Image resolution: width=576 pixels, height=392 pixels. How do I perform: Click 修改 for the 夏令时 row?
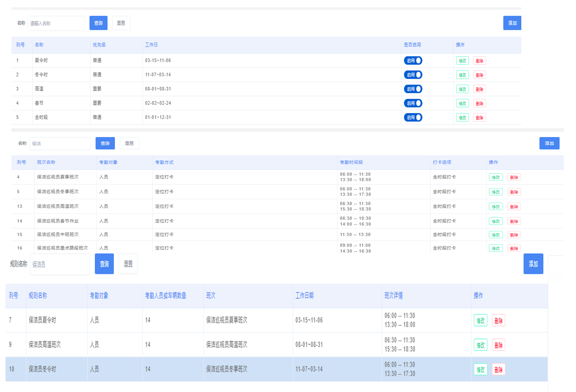tap(462, 61)
